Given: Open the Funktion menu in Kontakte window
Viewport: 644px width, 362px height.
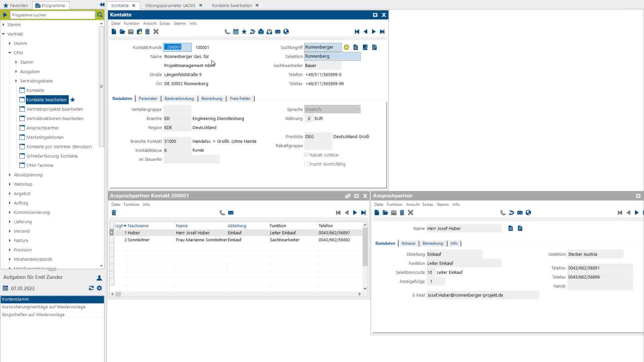Looking at the screenshot, I should click(131, 23).
